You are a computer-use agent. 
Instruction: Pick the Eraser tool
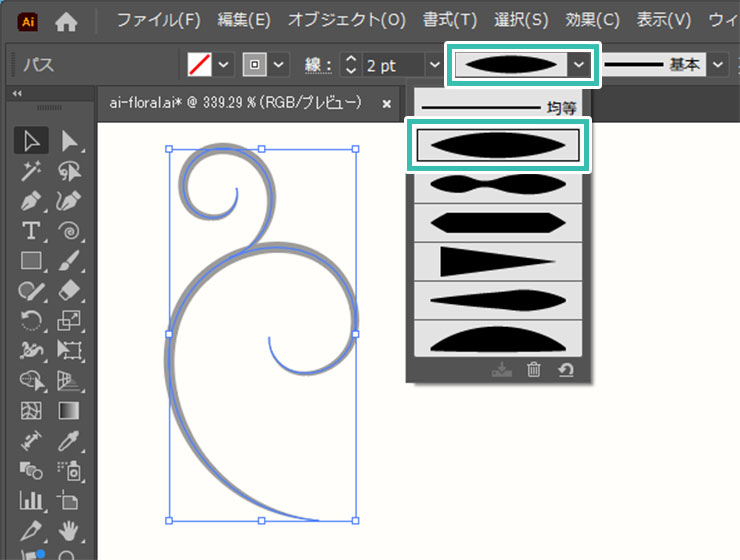click(69, 290)
